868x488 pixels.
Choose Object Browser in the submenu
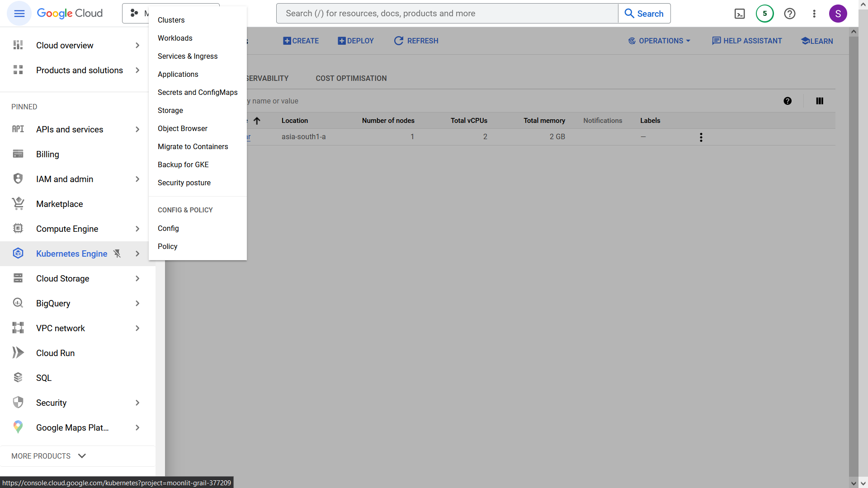pos(198,128)
